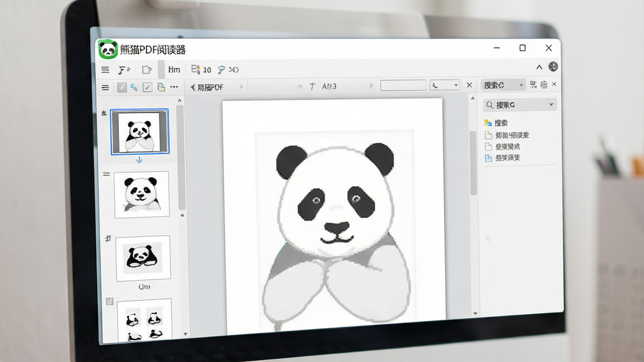Image resolution: width=644 pixels, height=362 pixels.
Task: Click the green panda app logo
Action: pyautogui.click(x=108, y=49)
